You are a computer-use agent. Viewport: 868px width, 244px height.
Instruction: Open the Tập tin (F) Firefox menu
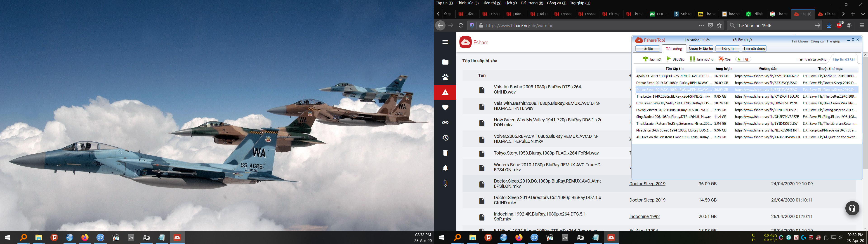tap(444, 3)
